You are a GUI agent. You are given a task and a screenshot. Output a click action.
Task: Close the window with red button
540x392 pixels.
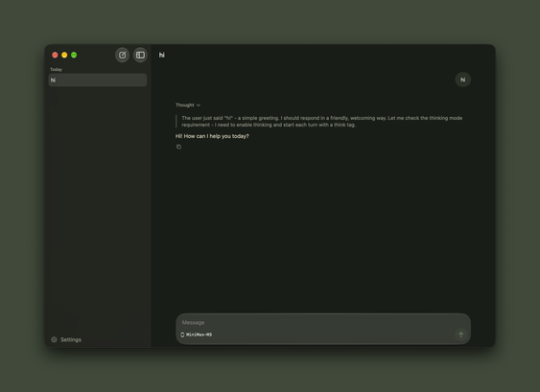click(x=55, y=55)
